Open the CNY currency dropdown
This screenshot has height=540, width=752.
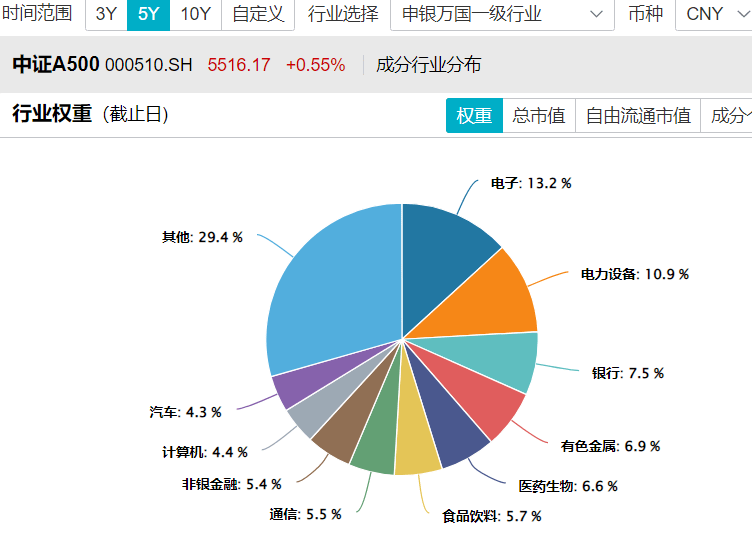click(713, 14)
